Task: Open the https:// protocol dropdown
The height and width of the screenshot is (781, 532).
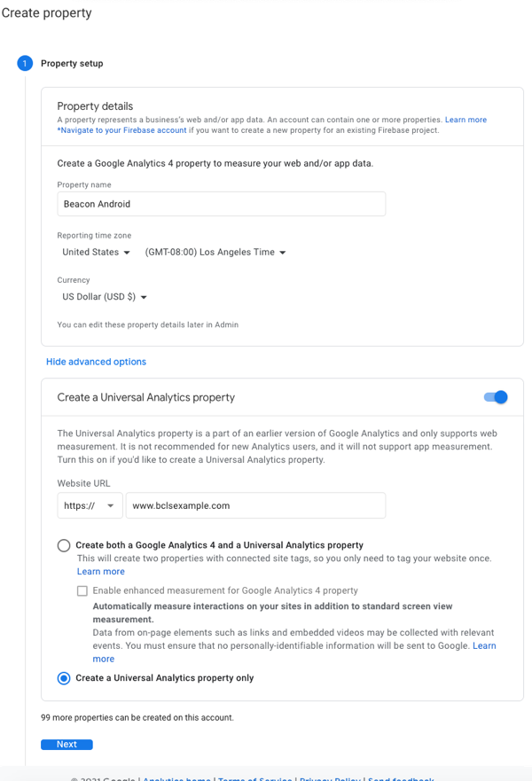Action: coord(90,506)
